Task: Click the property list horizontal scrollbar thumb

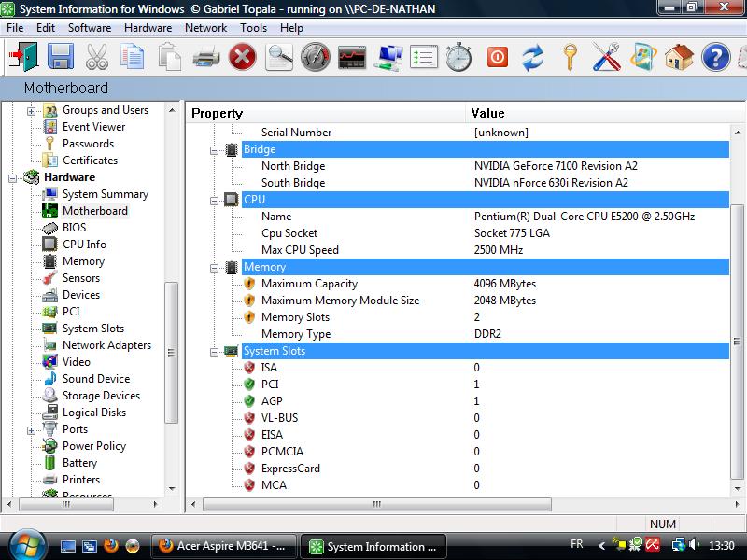Action: [x=377, y=504]
